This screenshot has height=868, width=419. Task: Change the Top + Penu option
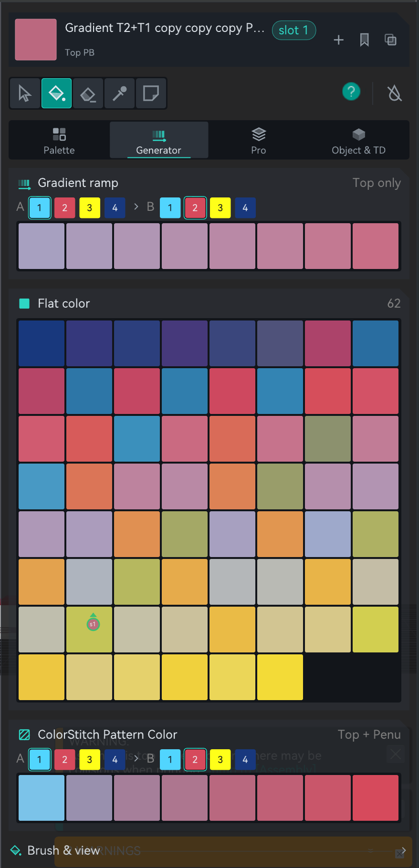369,735
